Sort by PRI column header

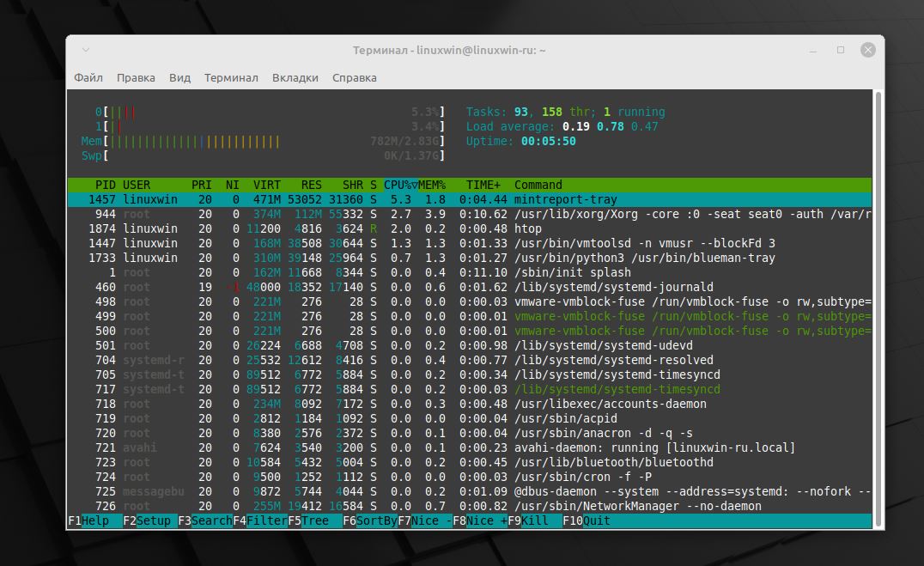pyautogui.click(x=202, y=186)
